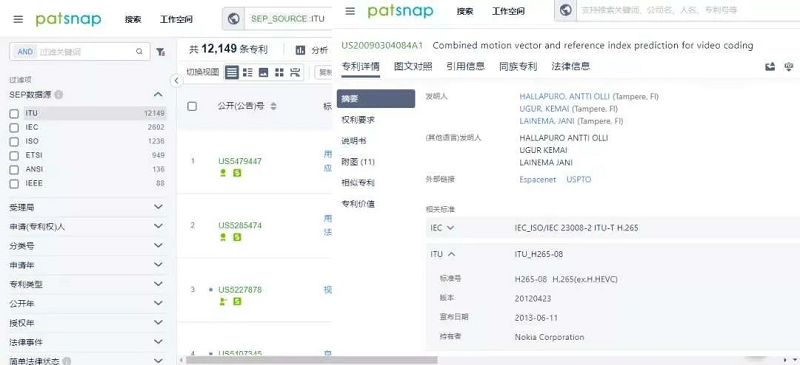Collapse the ITU related standard row
800x365 pixels.
click(x=451, y=254)
